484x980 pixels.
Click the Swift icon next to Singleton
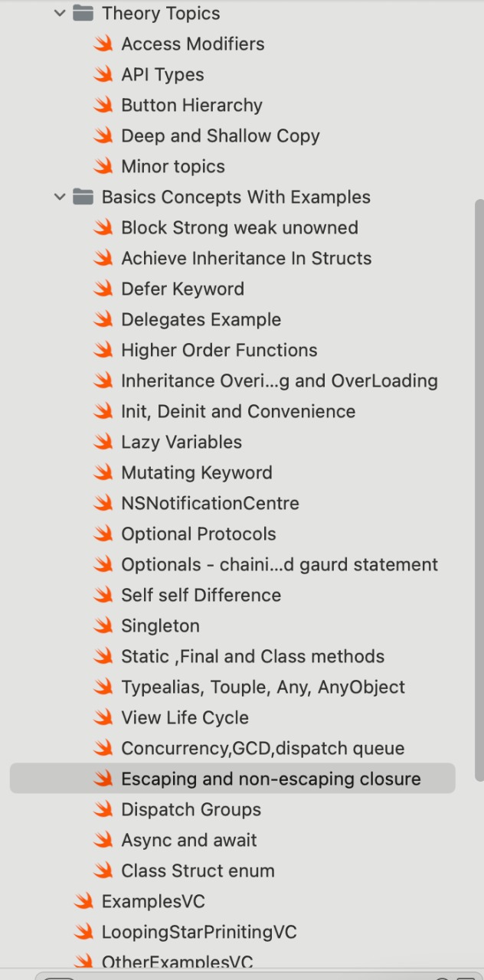[x=104, y=626]
